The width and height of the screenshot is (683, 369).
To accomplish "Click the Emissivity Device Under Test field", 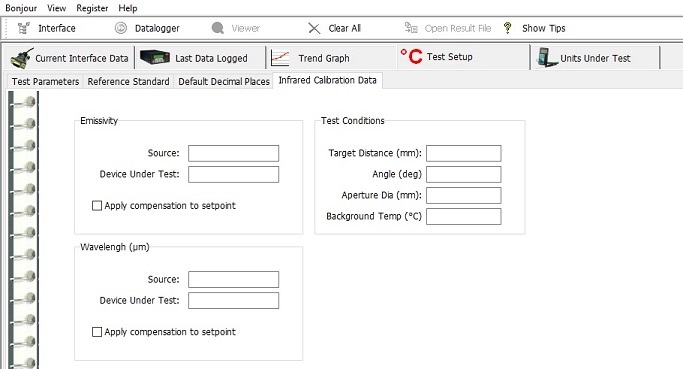I will tap(233, 174).
